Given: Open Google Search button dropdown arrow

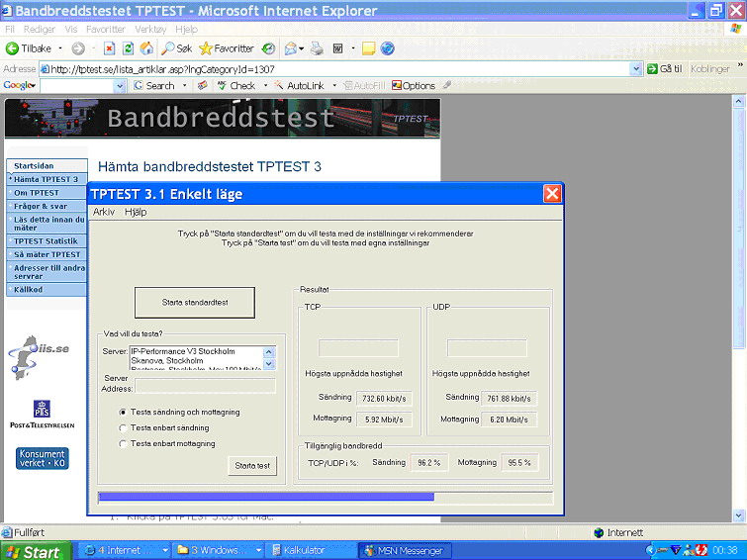Looking at the screenshot, I should click(185, 86).
